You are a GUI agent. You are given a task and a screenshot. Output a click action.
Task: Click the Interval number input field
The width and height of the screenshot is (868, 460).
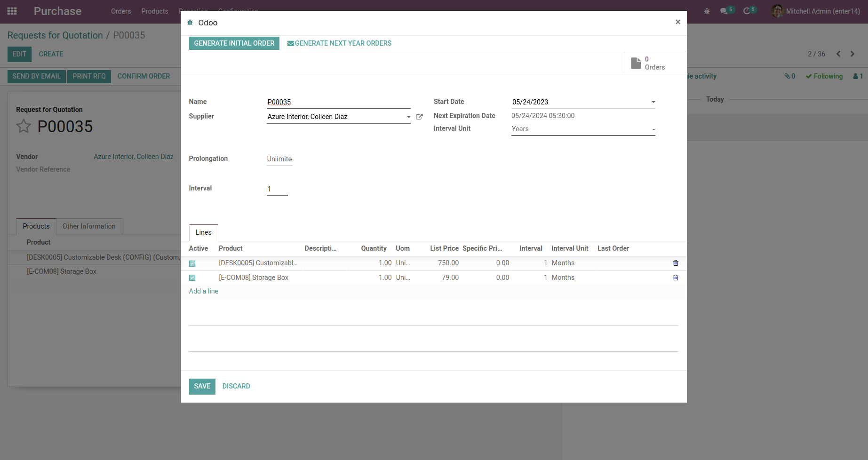pos(277,189)
